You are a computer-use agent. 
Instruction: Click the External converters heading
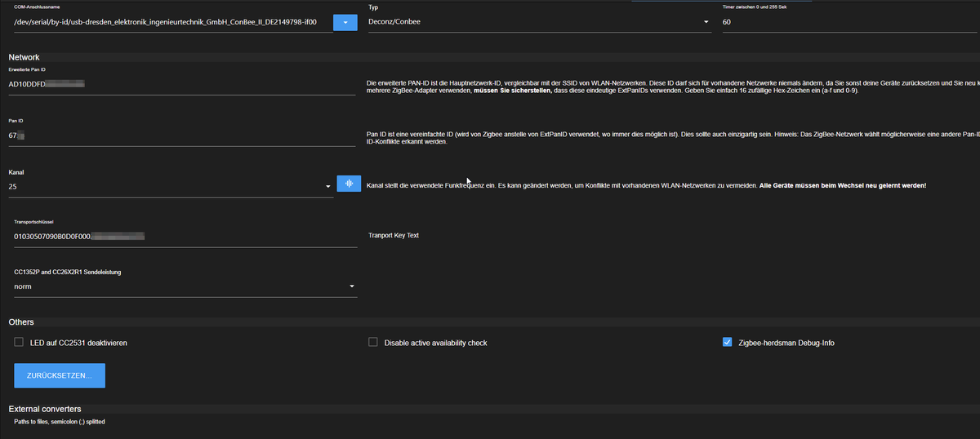(x=45, y=409)
